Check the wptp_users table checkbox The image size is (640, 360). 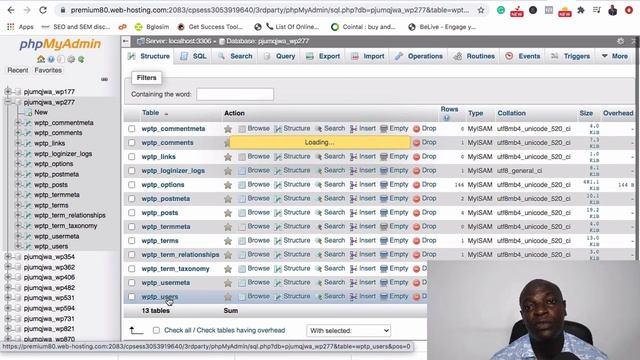[131, 297]
